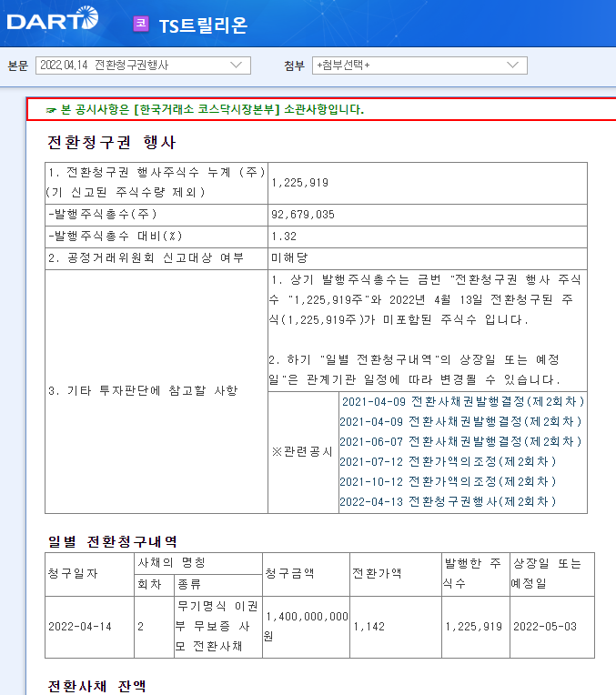Click the DART logo
Screen dimensions: 616x695
pos(53,18)
